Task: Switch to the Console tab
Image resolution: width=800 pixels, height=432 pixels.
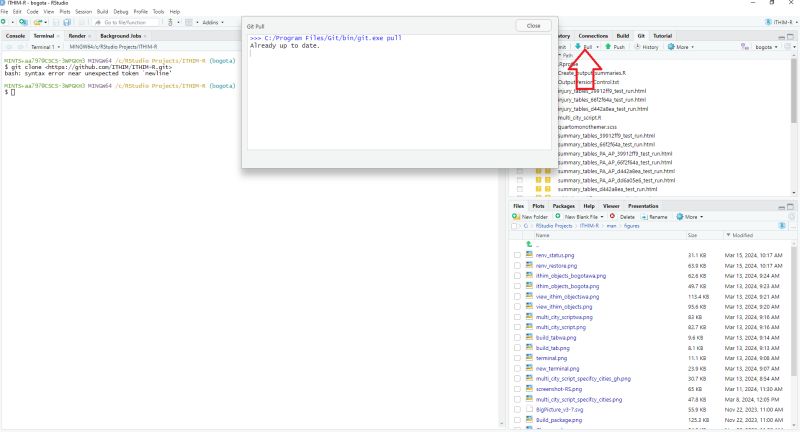Action: click(15, 36)
